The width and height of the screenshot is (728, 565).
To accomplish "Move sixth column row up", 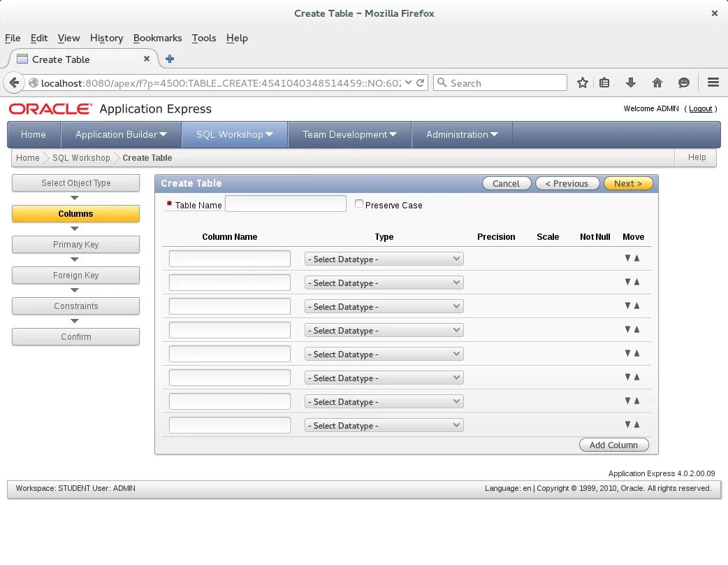I will click(637, 377).
